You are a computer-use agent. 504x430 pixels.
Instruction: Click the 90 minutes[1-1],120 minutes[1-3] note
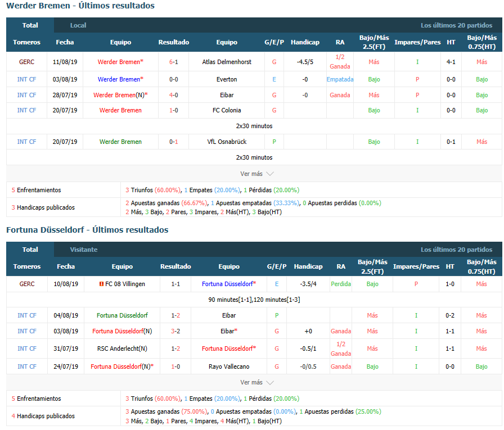tap(254, 300)
